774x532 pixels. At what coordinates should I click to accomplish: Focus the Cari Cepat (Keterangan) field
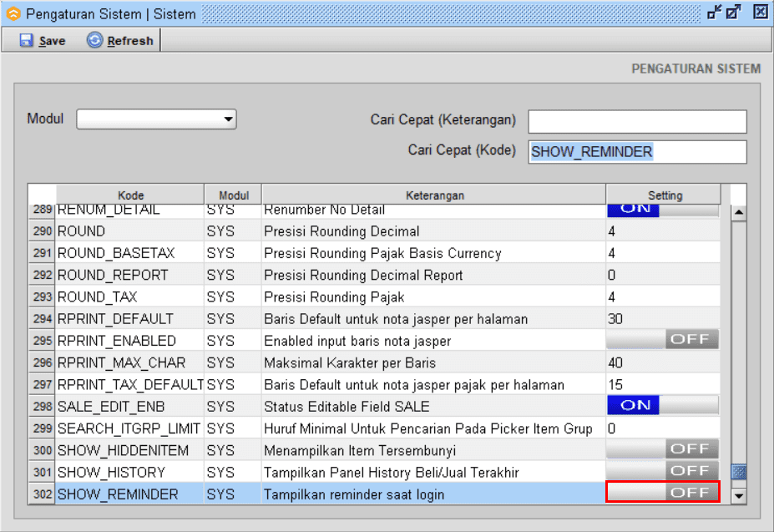[637, 122]
